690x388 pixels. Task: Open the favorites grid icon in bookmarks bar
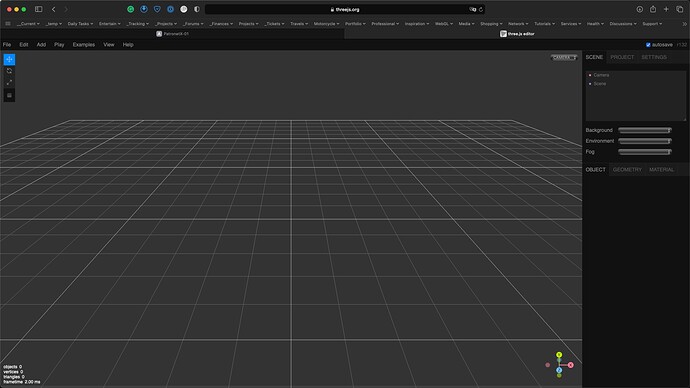click(7, 24)
